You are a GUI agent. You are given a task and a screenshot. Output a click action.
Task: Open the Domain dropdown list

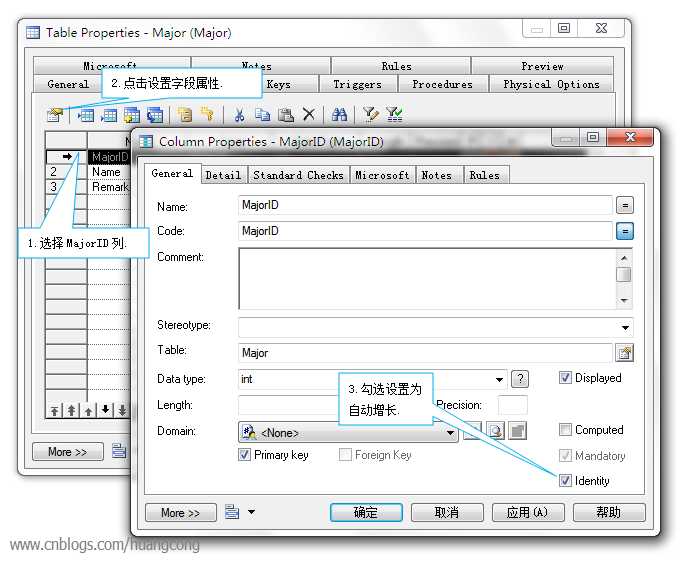tap(450, 433)
